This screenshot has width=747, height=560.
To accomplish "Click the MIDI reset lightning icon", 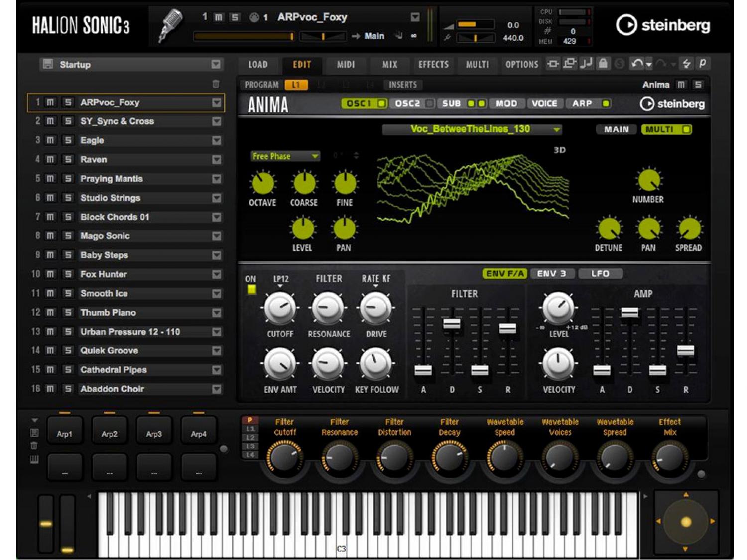I will pyautogui.click(x=687, y=64).
